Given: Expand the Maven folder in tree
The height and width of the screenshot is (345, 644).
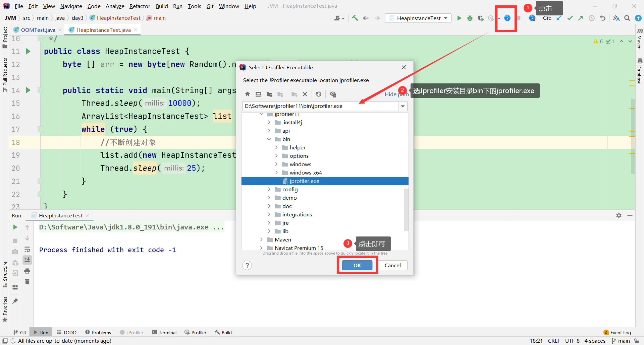Looking at the screenshot, I should click(261, 239).
